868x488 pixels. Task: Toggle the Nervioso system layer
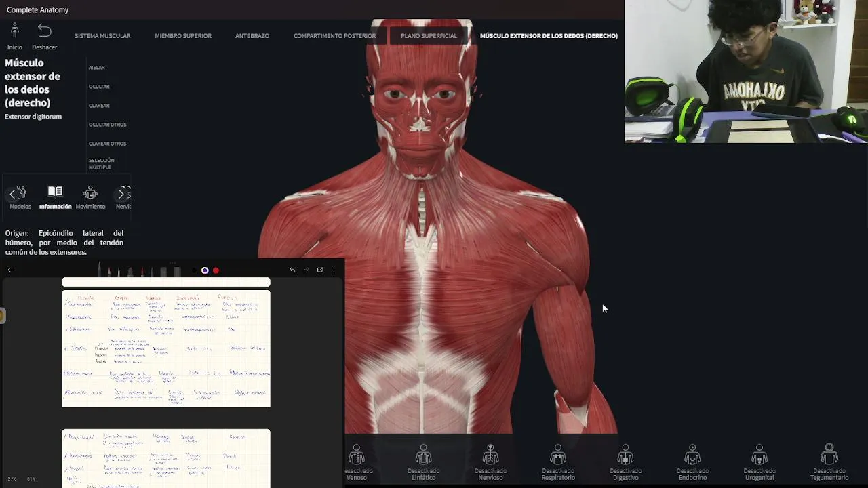pyautogui.click(x=490, y=462)
